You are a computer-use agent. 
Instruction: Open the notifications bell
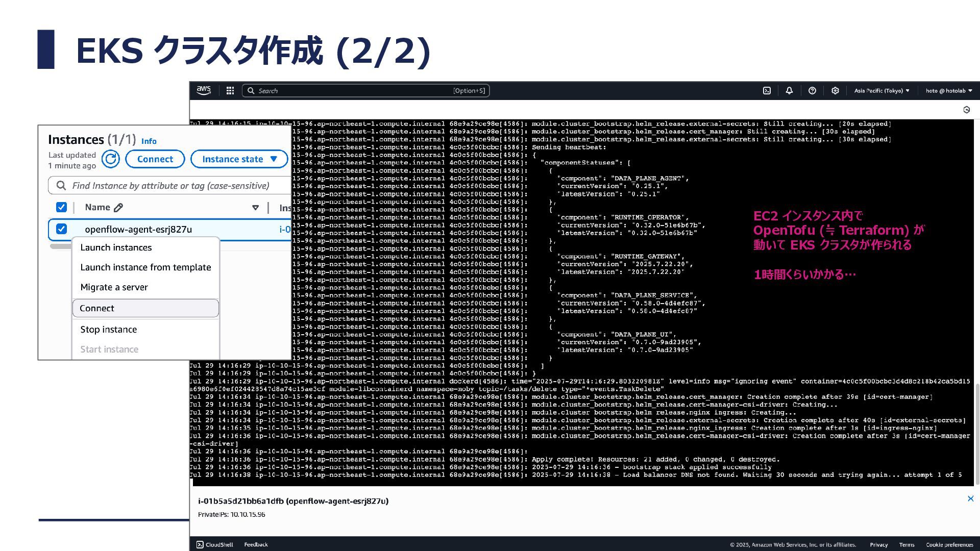click(x=789, y=90)
